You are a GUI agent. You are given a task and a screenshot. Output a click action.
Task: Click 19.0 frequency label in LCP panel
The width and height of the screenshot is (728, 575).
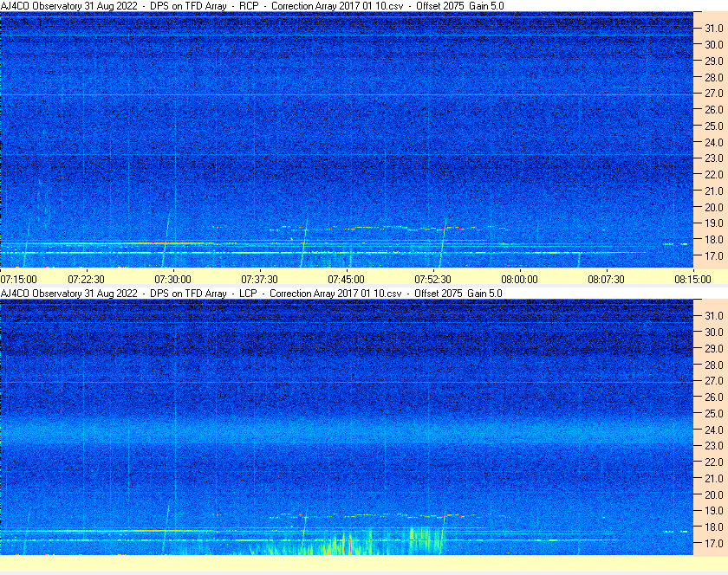click(714, 511)
